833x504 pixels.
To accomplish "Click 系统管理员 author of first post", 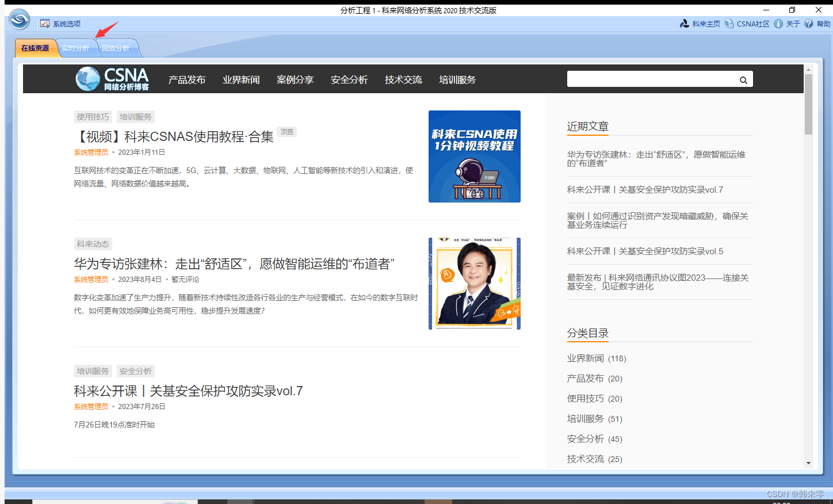I will pyautogui.click(x=91, y=152).
